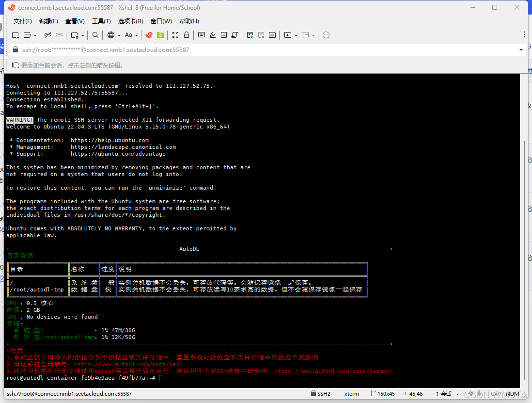Image resolution: width=532 pixels, height=403 pixels.
Task: Expand the session properties dropdown arrow
Action: pos(82,35)
